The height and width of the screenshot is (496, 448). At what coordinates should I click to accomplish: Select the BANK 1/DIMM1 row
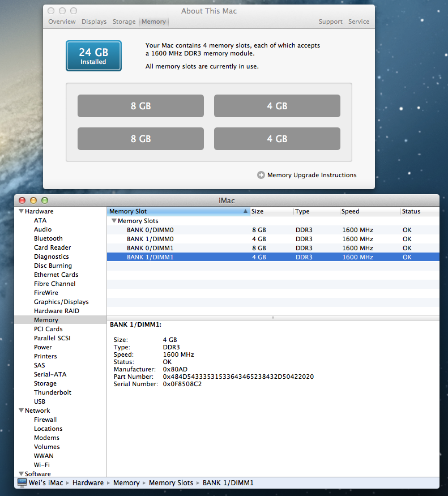pyautogui.click(x=273, y=257)
